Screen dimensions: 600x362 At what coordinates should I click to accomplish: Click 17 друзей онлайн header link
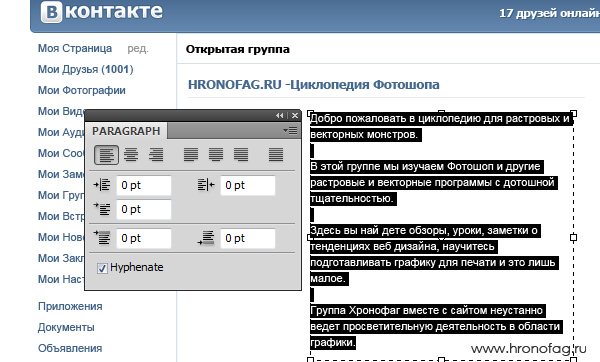549,13
